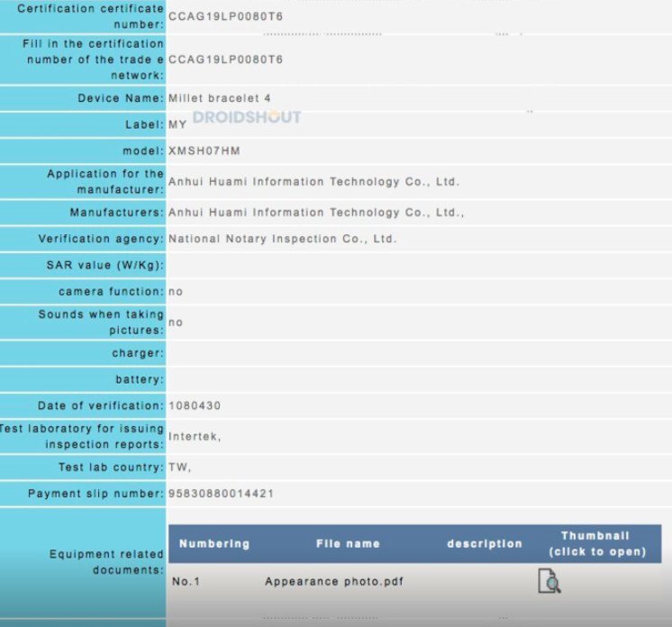Open the Appearance photo.pdf thumbnail icon

click(x=549, y=581)
